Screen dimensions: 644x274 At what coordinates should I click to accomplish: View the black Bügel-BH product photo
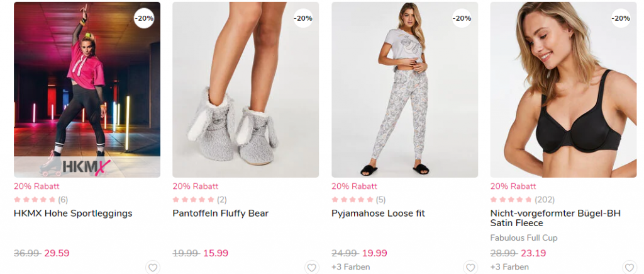click(x=563, y=89)
